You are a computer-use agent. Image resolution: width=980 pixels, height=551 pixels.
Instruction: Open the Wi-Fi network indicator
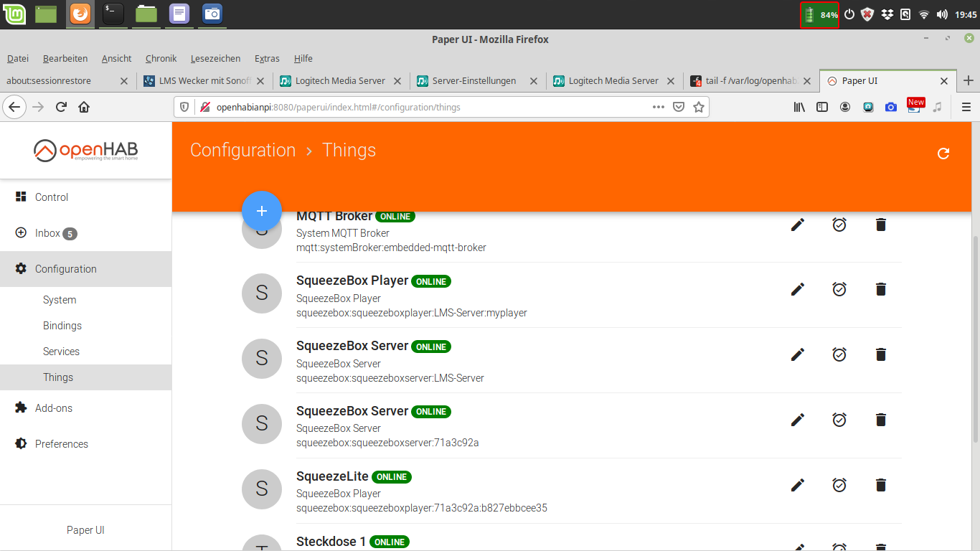coord(924,14)
